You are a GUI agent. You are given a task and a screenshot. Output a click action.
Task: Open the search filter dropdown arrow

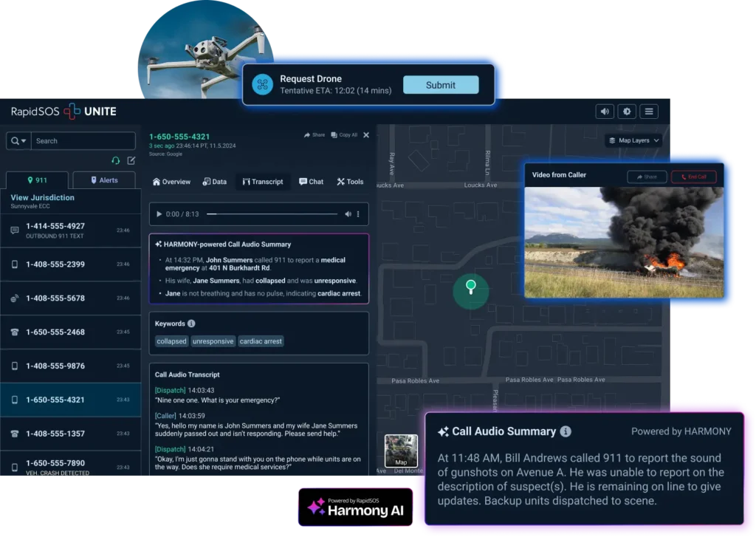point(23,140)
